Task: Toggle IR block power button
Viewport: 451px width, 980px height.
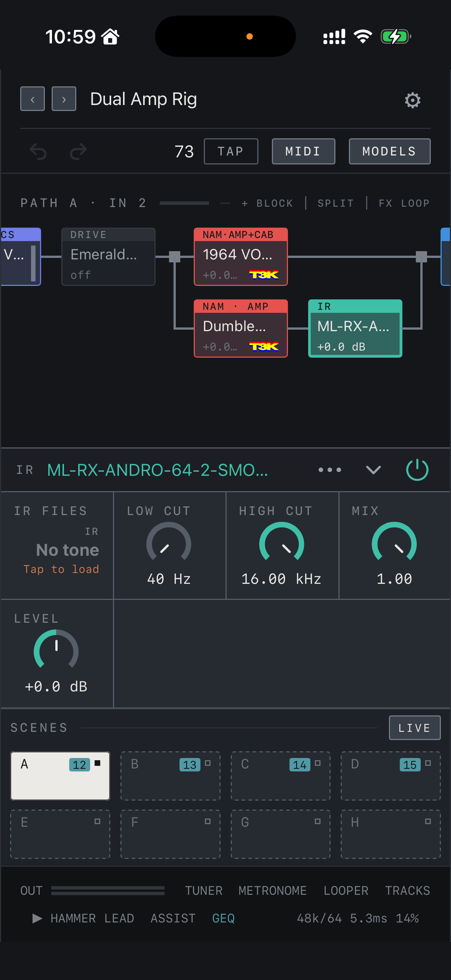Action: point(417,470)
